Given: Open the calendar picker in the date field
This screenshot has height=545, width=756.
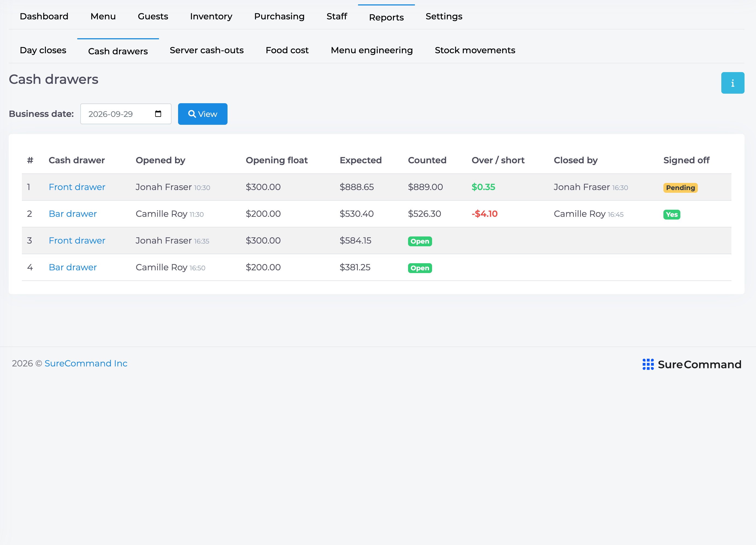Looking at the screenshot, I should click(158, 114).
